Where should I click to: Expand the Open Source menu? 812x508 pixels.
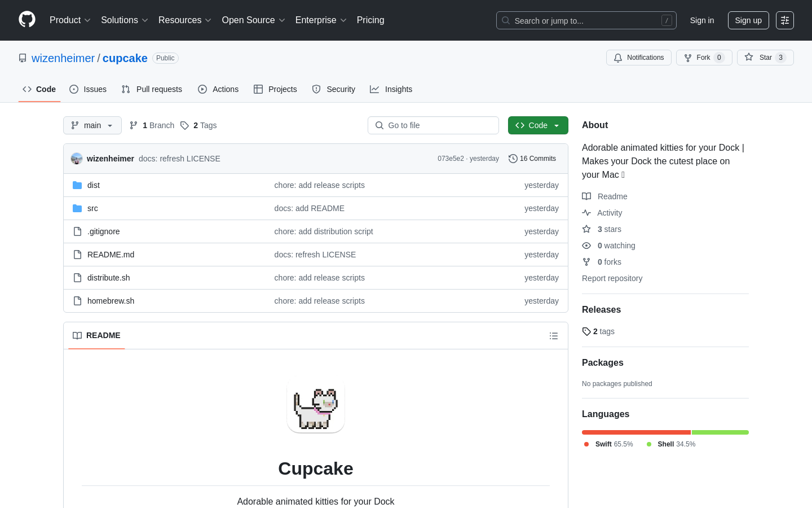click(254, 20)
